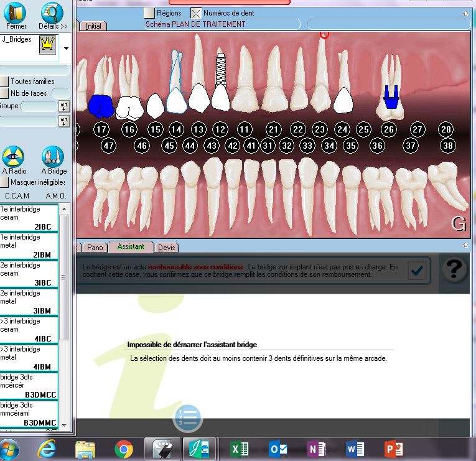Open the Groupe ALT dropdown button
The image size is (476, 461).
pyautogui.click(x=63, y=106)
